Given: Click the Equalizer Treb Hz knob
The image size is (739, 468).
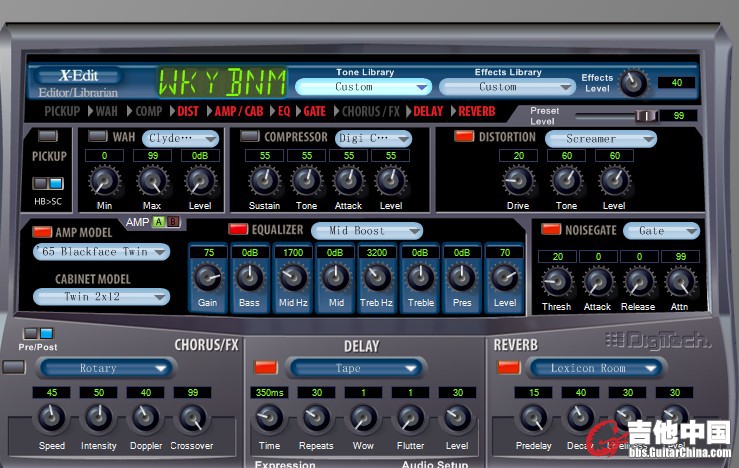Looking at the screenshot, I should 377,278.
